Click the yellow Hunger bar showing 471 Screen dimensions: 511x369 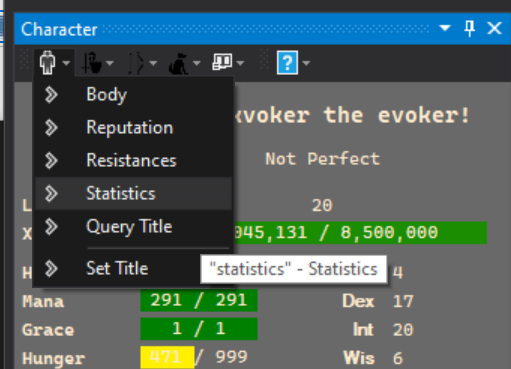[167, 357]
